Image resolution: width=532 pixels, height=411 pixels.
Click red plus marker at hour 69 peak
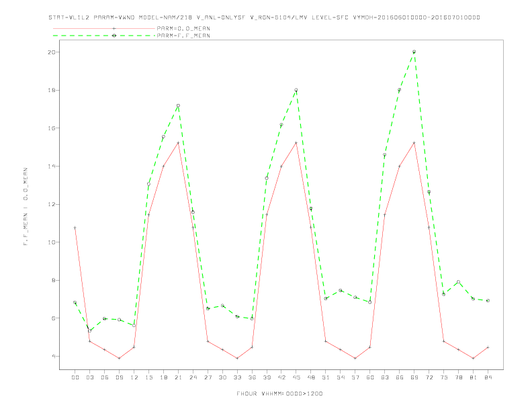(x=414, y=143)
